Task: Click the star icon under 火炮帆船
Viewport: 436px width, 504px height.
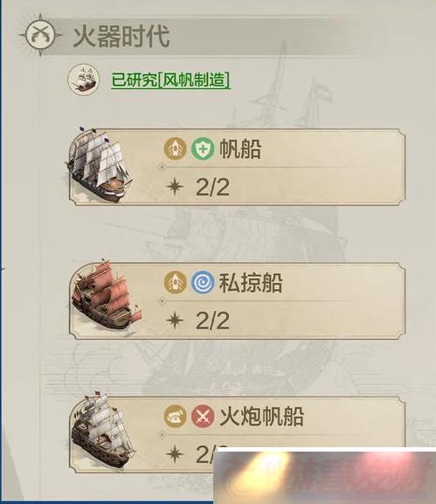Action: (176, 454)
